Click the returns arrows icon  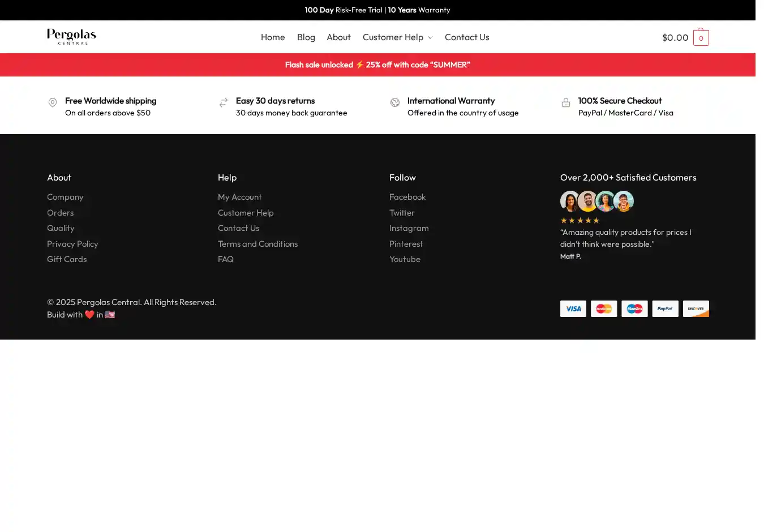point(224,102)
